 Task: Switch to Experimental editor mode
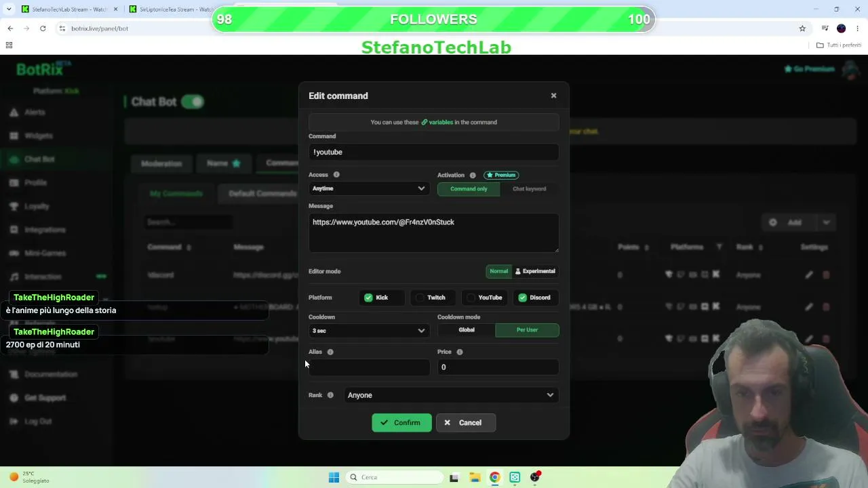tap(535, 271)
